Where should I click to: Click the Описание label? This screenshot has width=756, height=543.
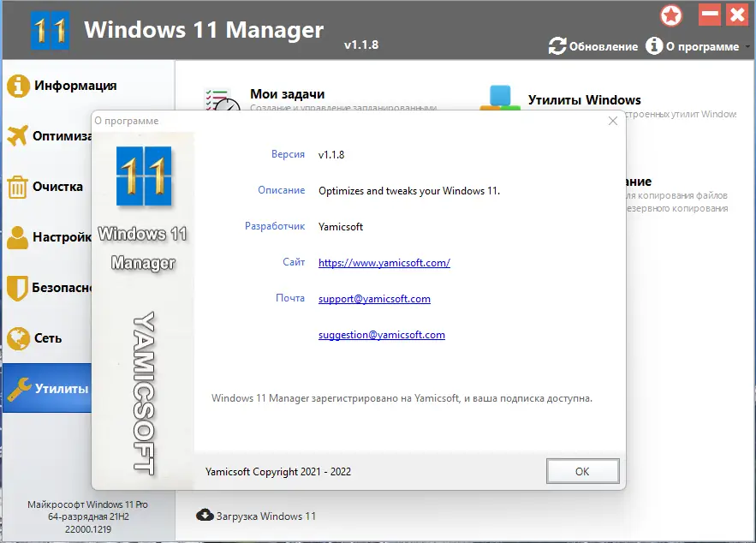click(281, 190)
